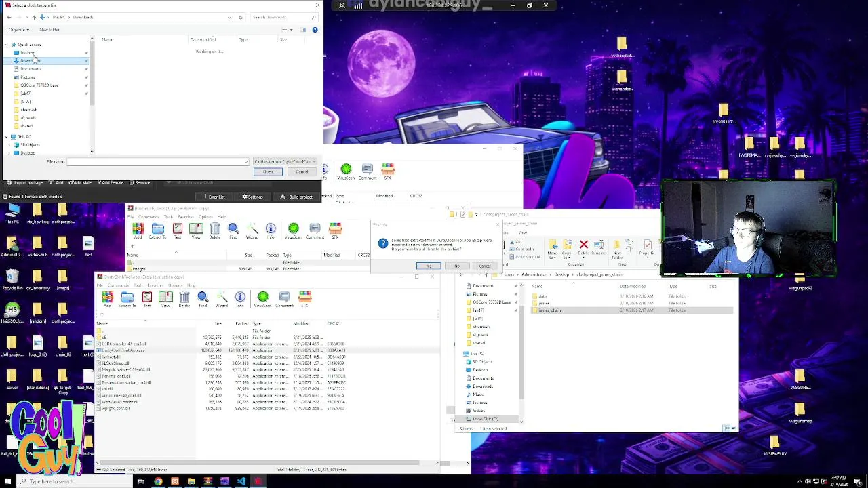Open Chrome from the taskbar
868x488 pixels.
click(x=158, y=481)
